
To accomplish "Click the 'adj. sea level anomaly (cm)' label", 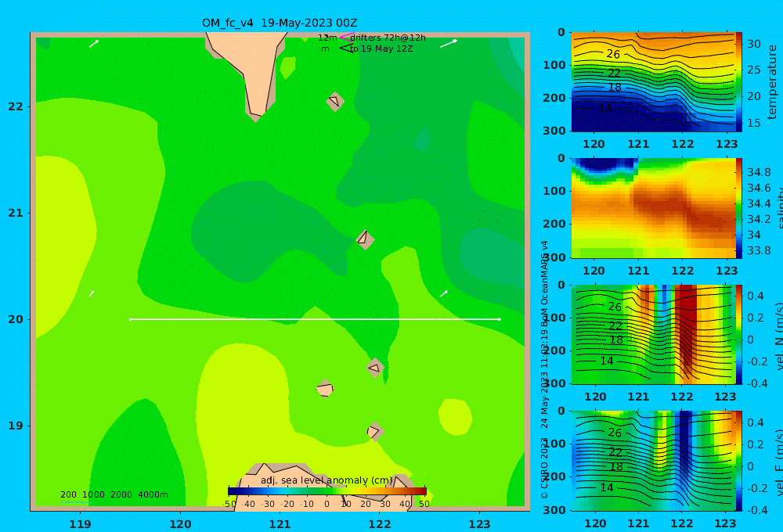I will (x=327, y=480).
